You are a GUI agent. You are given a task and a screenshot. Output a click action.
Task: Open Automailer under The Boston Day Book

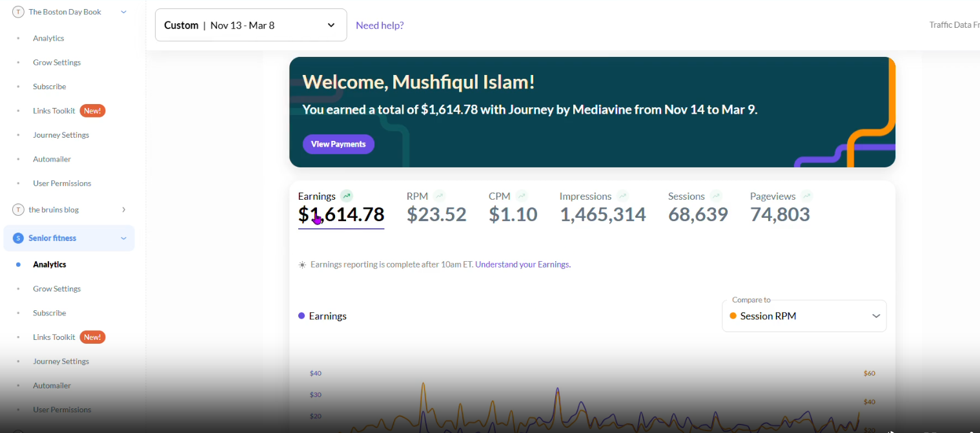tap(52, 159)
